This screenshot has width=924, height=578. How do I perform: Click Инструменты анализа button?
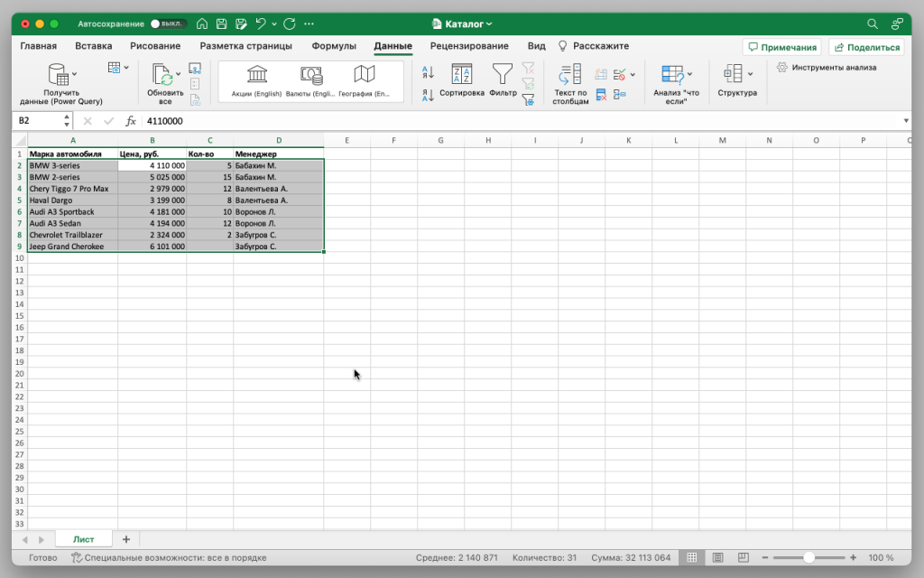[x=827, y=67]
